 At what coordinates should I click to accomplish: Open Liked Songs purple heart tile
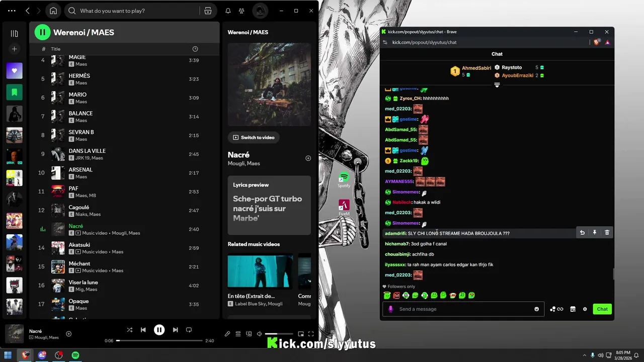[14, 71]
